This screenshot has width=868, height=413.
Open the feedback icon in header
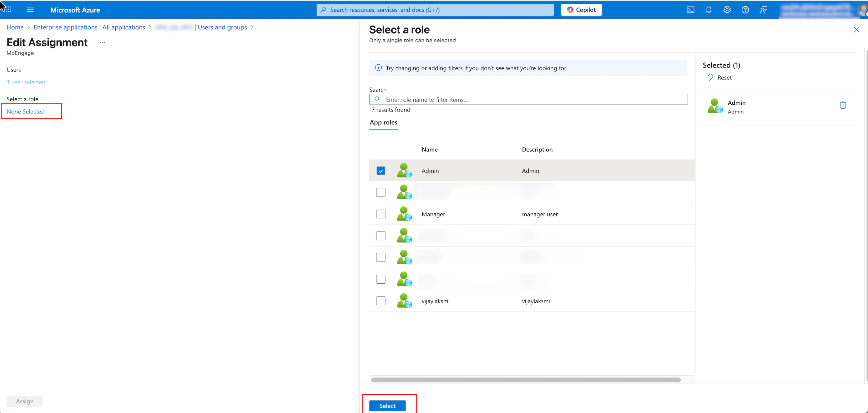pos(763,10)
